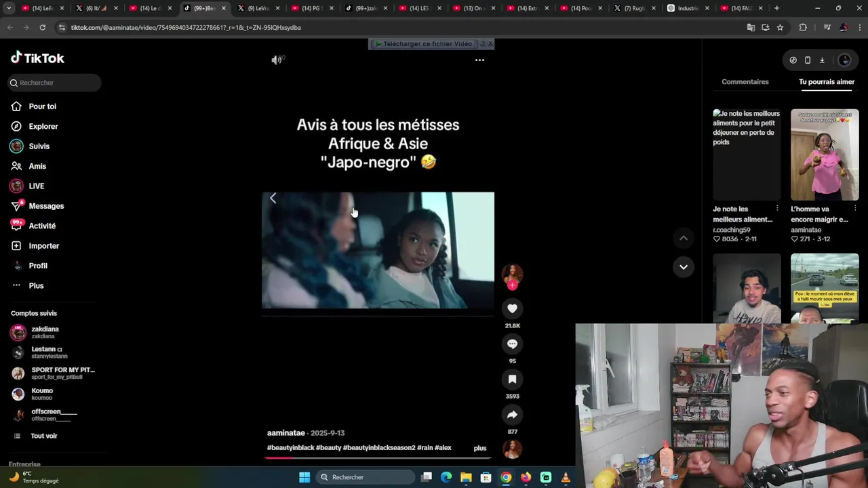868x488 pixels.
Task: Open the #rain hashtag
Action: tap(425, 448)
